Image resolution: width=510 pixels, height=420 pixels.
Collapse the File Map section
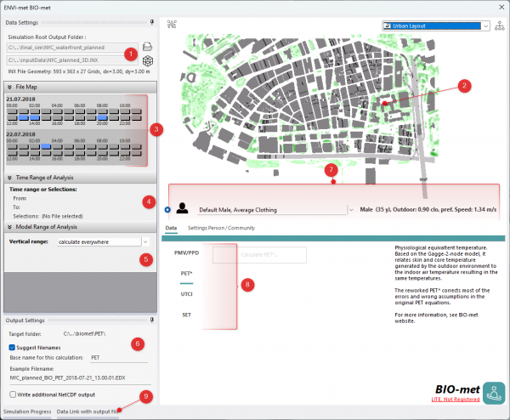tap(9, 86)
